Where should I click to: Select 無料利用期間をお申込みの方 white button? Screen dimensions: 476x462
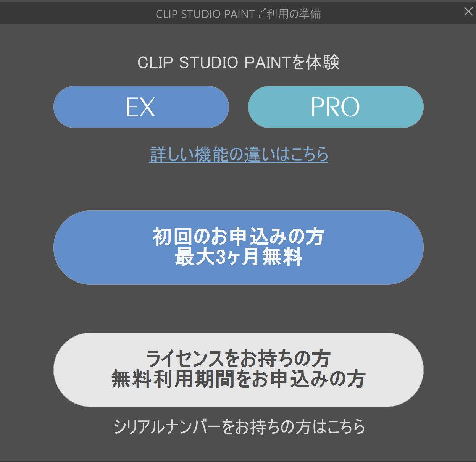point(239,370)
